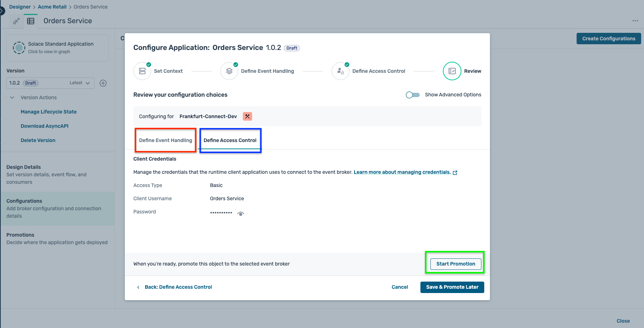Expand the collapsed left navigation arrow
Screen dimensions: 644x328
tap(2, 11)
